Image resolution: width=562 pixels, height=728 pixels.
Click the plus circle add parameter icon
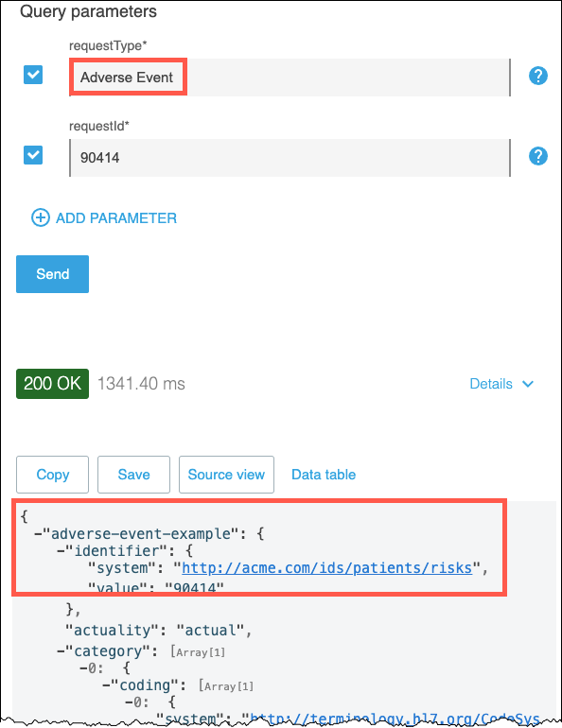coord(41,217)
